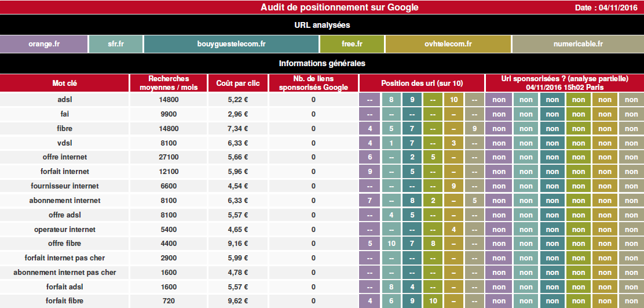Select the 'offre internet' keyword cell

(x=64, y=157)
